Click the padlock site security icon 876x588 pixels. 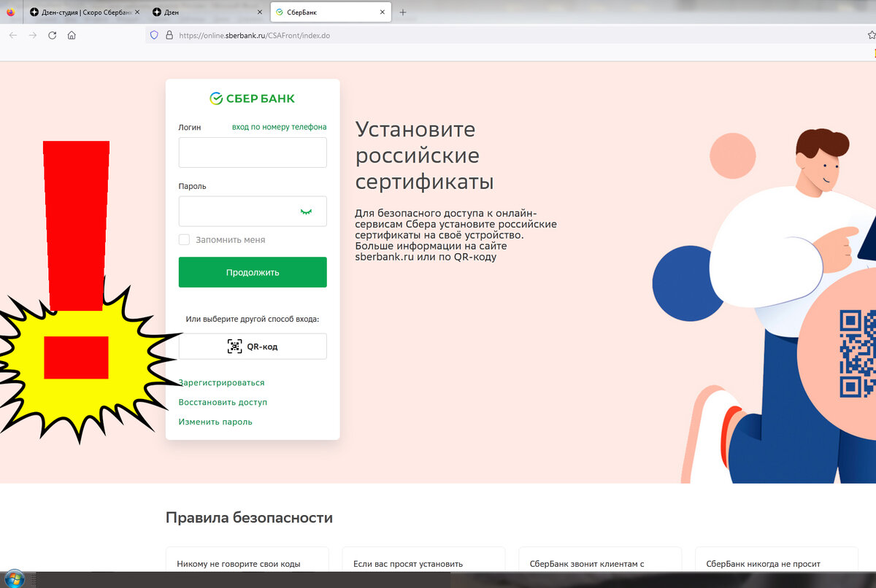(x=169, y=35)
